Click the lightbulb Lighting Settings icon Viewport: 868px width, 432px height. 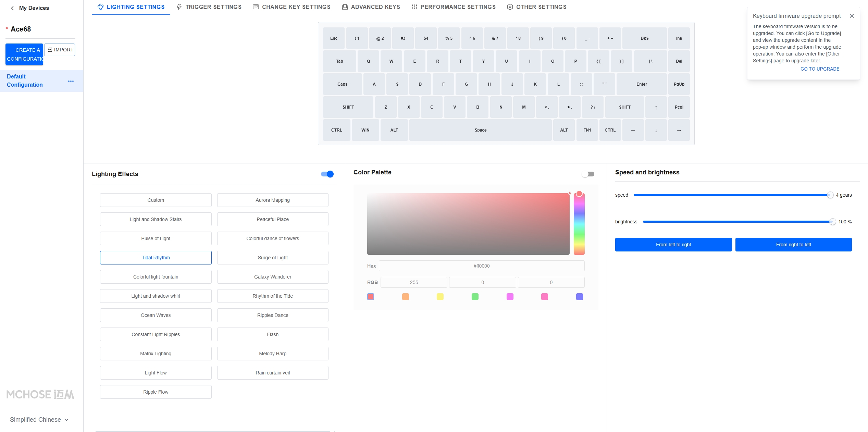[x=100, y=7]
